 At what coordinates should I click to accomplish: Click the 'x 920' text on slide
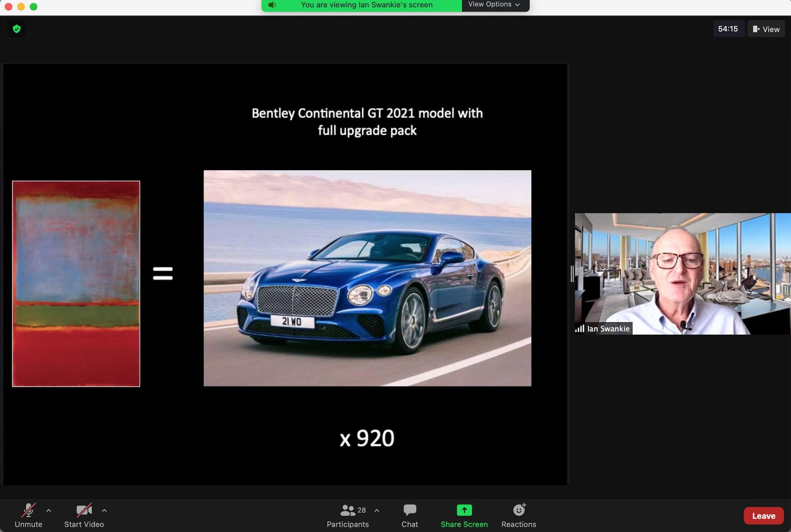pos(367,439)
